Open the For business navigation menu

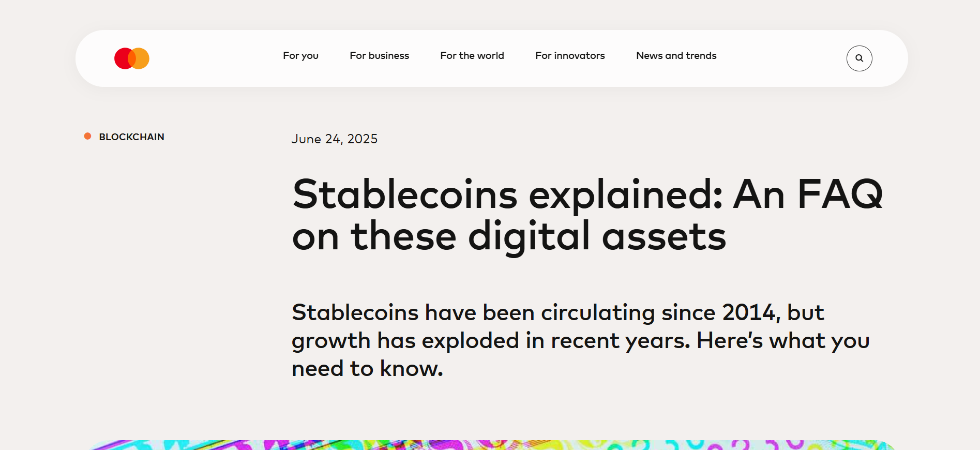click(379, 55)
